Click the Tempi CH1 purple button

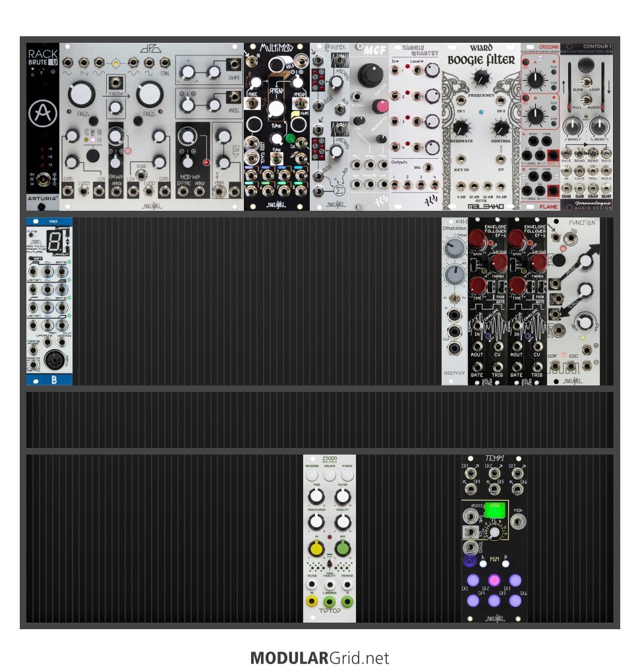click(473, 580)
